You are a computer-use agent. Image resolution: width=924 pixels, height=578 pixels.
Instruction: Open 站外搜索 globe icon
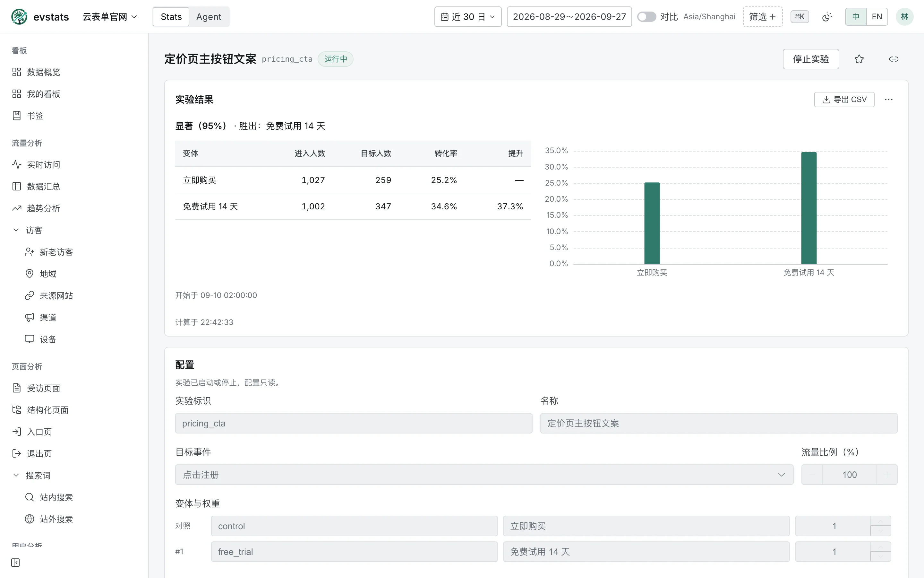tap(30, 519)
